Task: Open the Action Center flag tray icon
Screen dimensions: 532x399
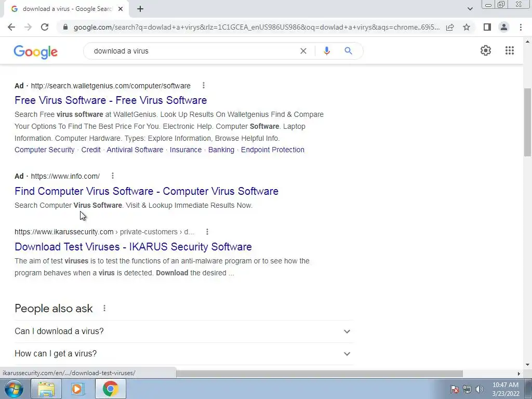Action: (455, 389)
